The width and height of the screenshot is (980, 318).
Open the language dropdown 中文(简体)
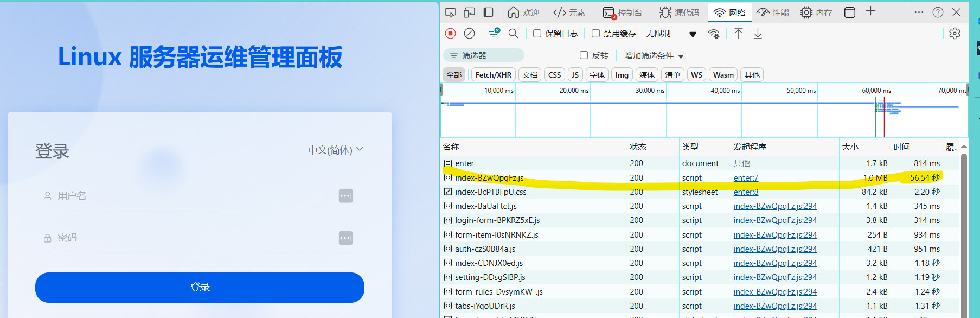[335, 150]
